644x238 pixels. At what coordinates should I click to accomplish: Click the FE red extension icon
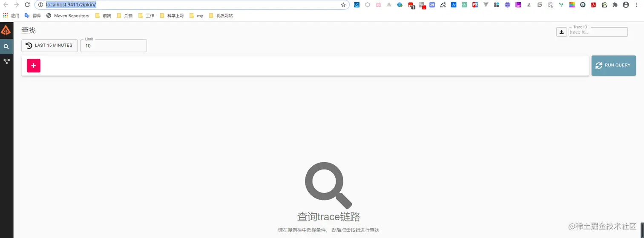click(475, 5)
